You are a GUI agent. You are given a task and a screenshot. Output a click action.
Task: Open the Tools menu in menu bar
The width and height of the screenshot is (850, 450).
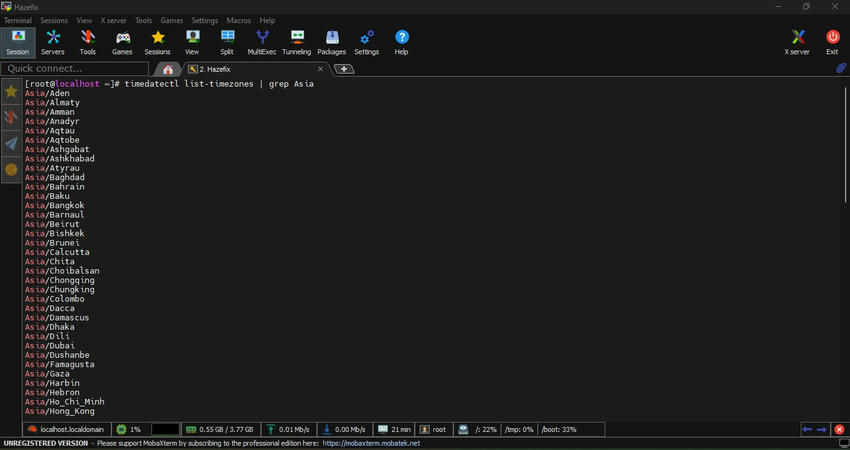coord(144,20)
